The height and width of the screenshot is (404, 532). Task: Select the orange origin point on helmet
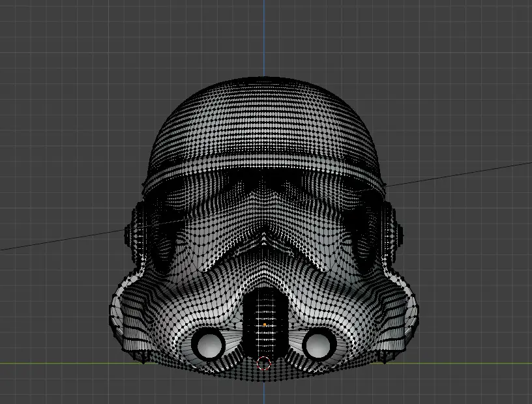265,325
